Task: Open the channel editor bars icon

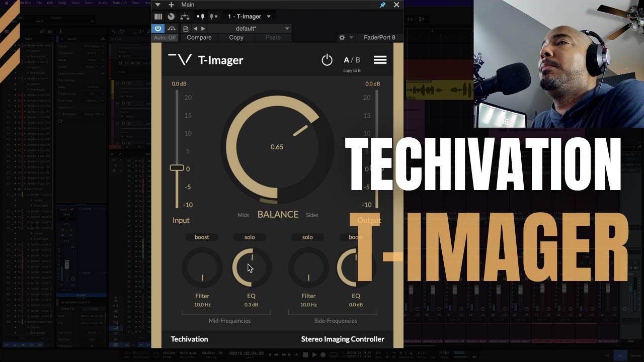Action: point(158,16)
